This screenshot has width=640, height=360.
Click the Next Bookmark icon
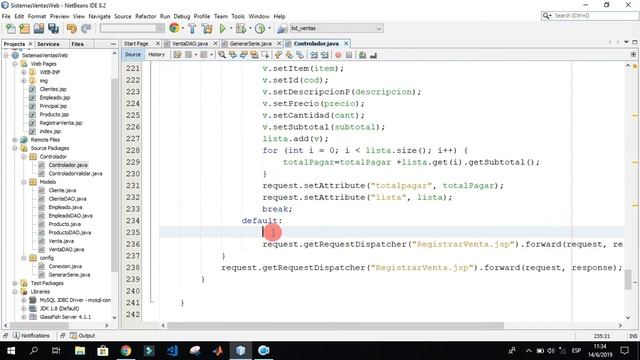(x=289, y=55)
